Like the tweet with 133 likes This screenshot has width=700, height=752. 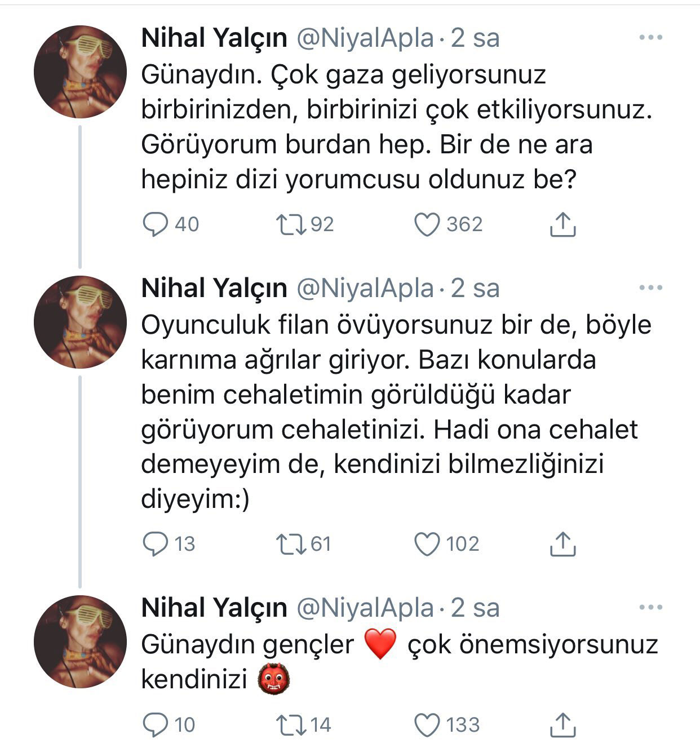click(x=427, y=725)
